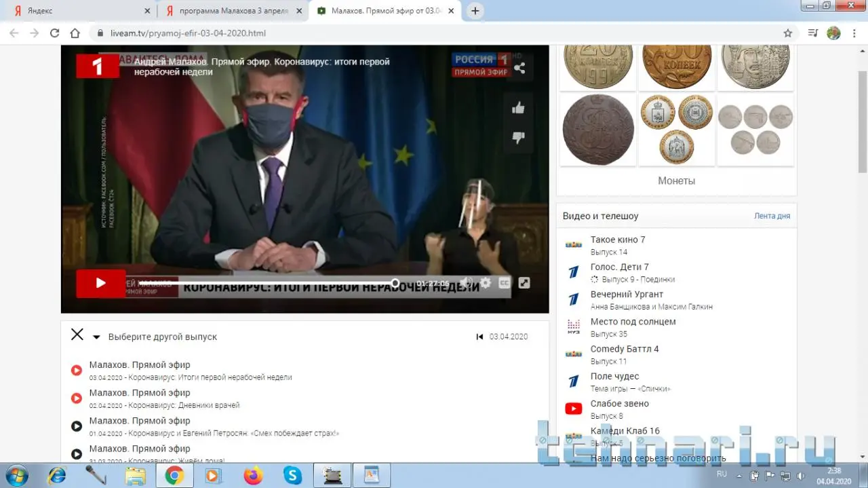
Task: Click the МУЗ channel icon beside 'Место под солнцем'
Action: click(574, 326)
